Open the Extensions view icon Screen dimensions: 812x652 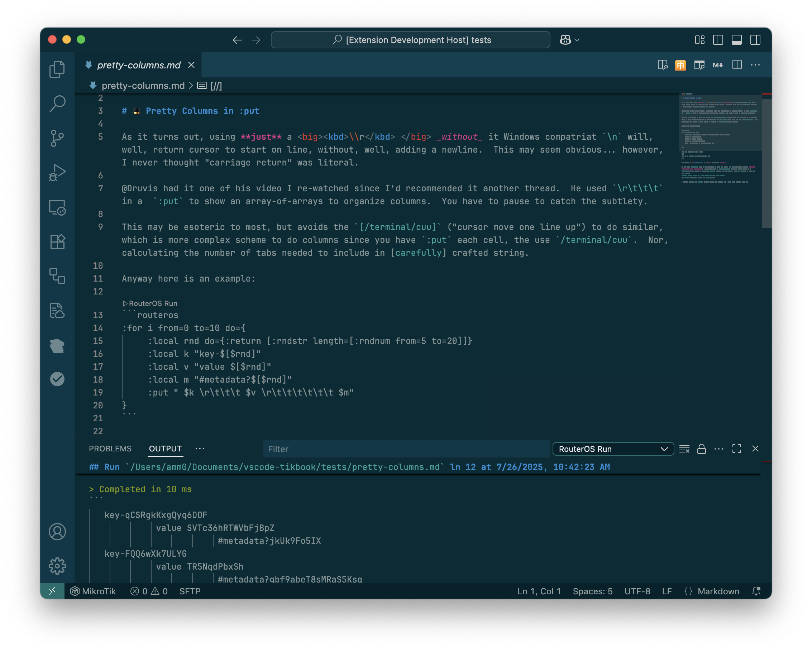tap(57, 242)
